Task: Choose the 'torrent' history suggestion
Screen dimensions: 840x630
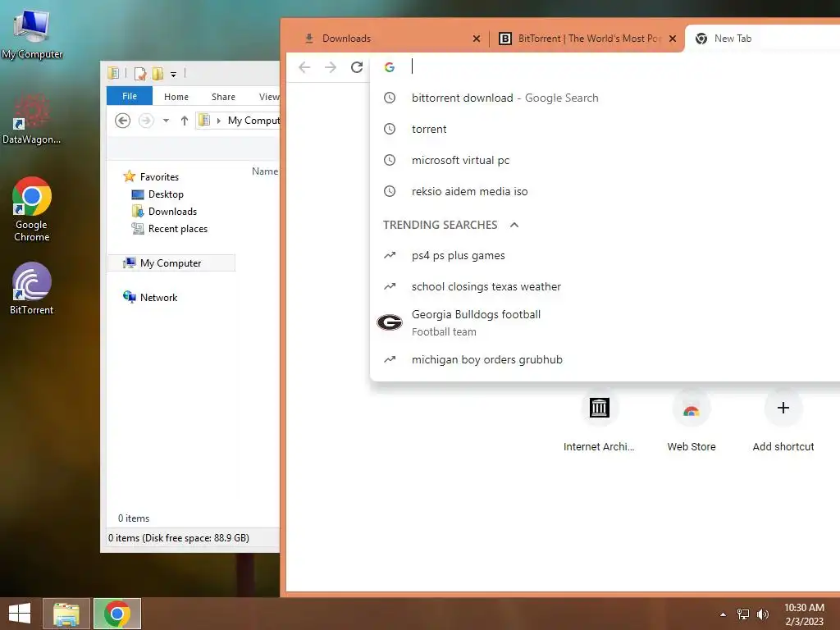Action: (x=605, y=129)
